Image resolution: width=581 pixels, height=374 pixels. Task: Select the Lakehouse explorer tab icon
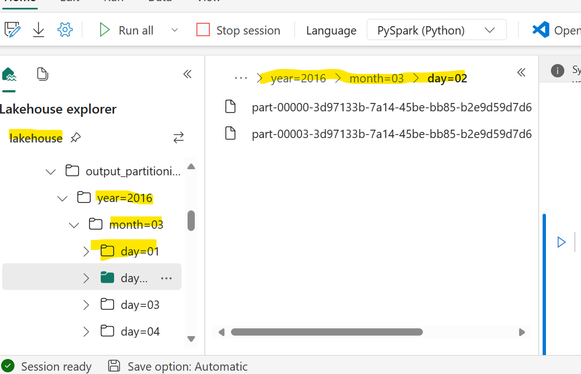(9, 75)
